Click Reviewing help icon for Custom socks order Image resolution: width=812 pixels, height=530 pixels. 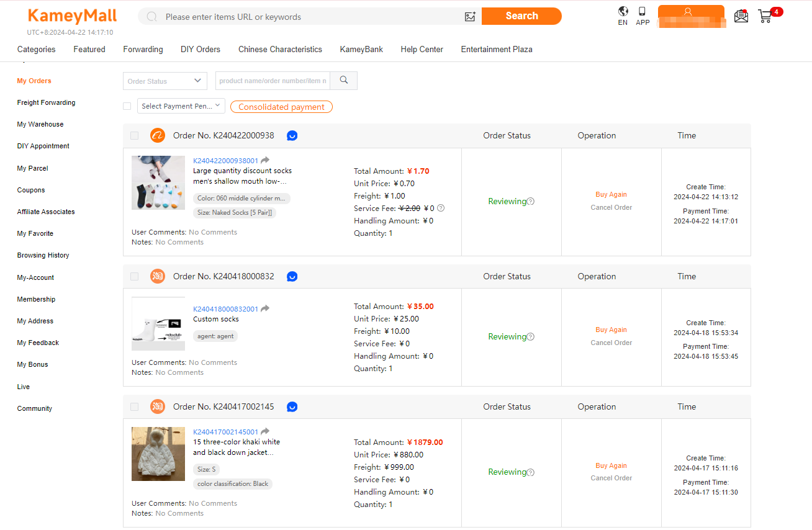tap(531, 337)
